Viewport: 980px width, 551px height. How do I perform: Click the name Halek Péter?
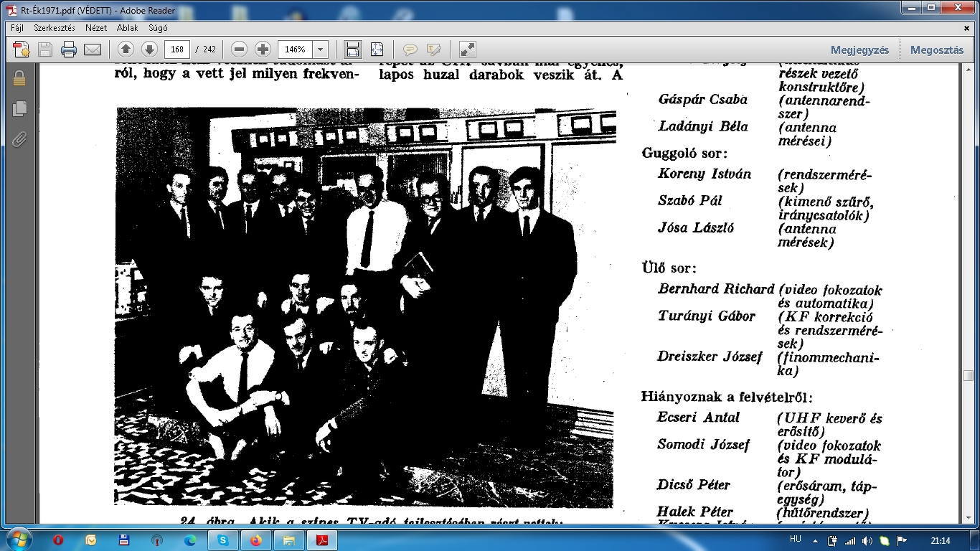[695, 512]
